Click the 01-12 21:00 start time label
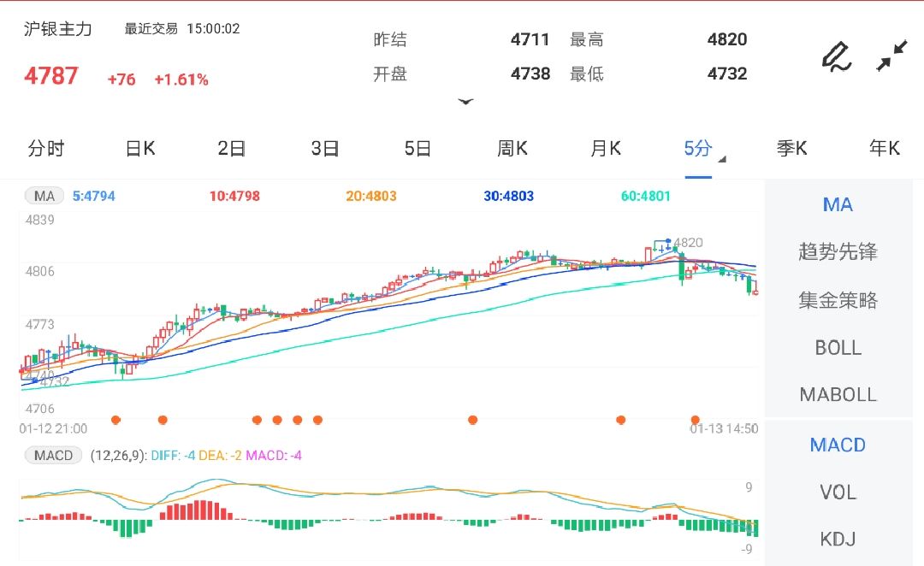Image resolution: width=924 pixels, height=566 pixels. [x=53, y=428]
